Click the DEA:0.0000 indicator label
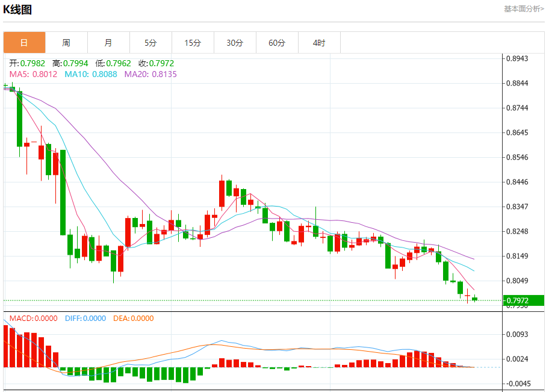 [134, 319]
